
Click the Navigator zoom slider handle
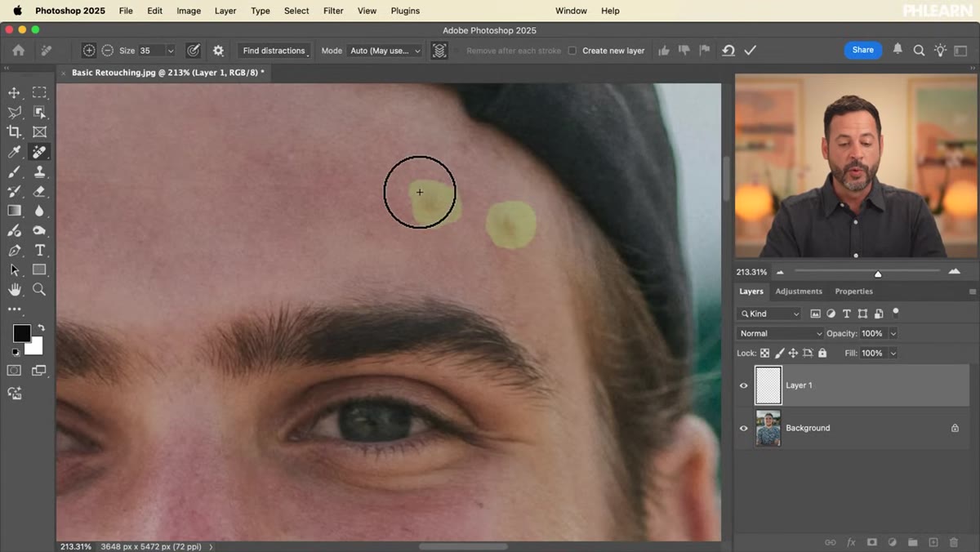(x=878, y=274)
